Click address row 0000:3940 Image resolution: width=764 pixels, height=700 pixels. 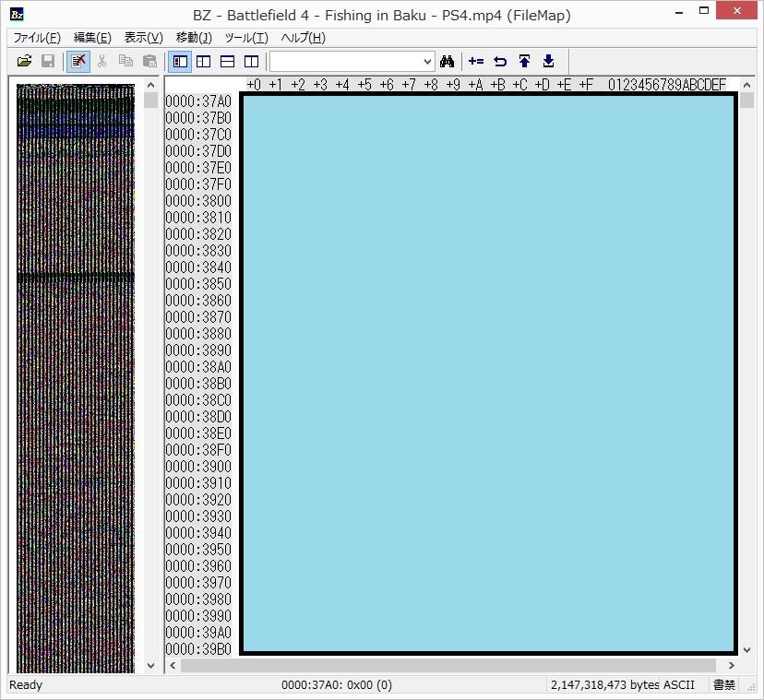click(x=198, y=533)
